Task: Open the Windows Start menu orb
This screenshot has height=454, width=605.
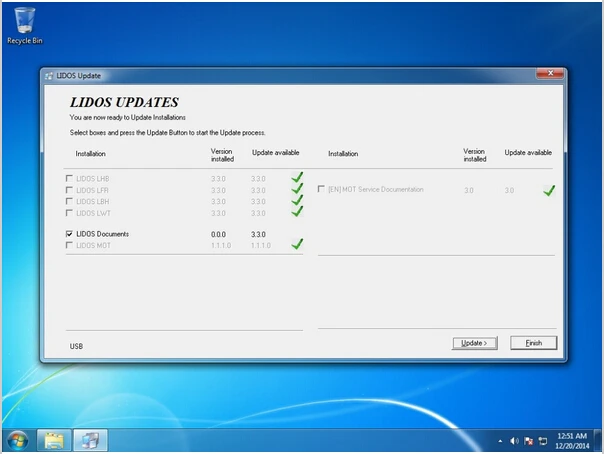Action: point(17,440)
